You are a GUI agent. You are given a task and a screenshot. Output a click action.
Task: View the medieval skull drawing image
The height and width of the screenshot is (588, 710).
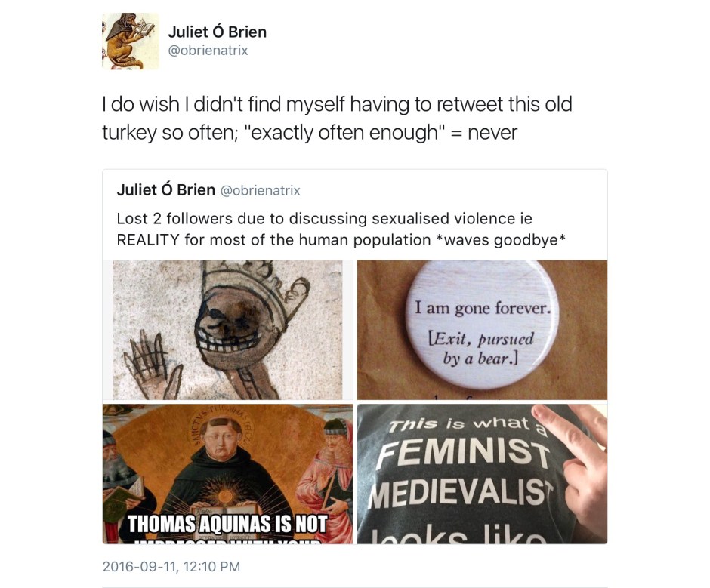pos(228,330)
